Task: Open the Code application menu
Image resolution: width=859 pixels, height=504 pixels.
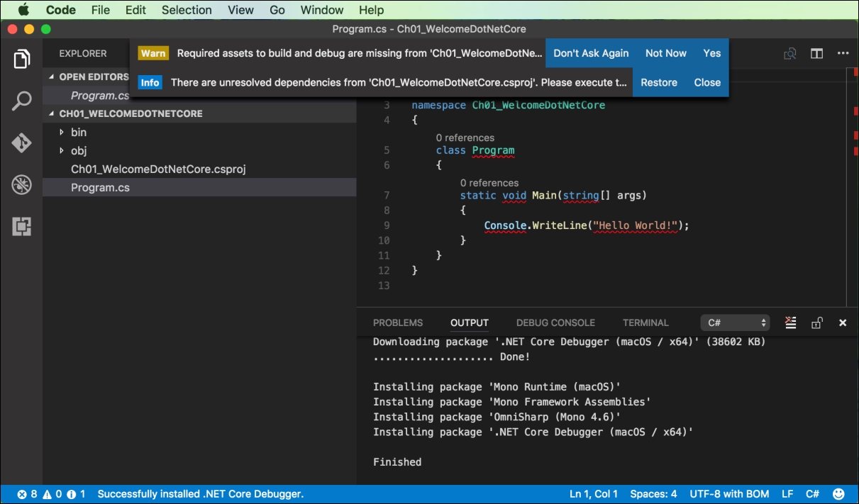Action: (60, 10)
